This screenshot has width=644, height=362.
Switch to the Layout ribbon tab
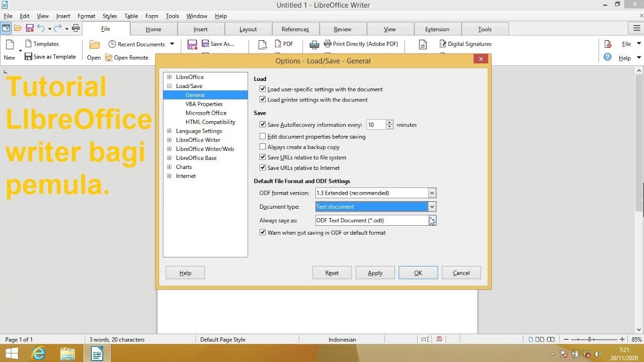click(248, 29)
